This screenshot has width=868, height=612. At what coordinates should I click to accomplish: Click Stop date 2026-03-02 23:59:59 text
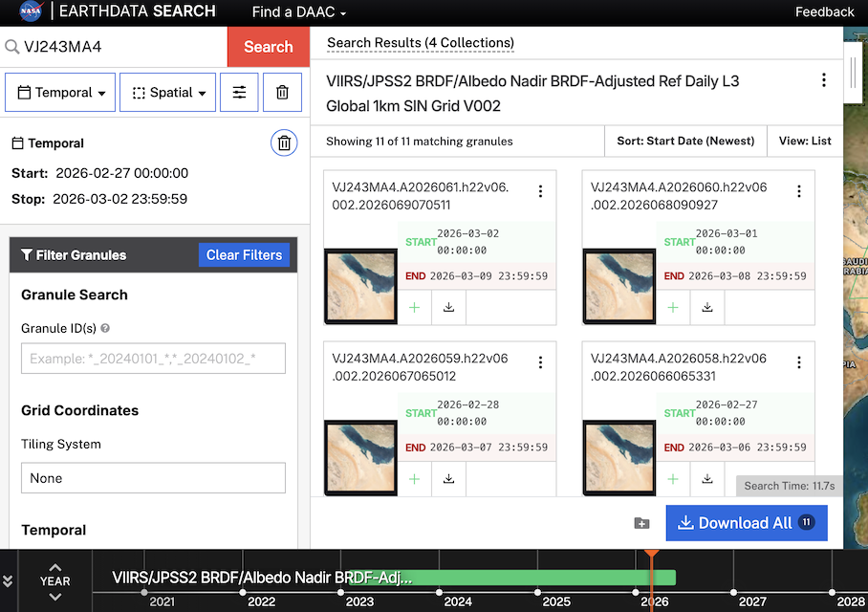[119, 199]
